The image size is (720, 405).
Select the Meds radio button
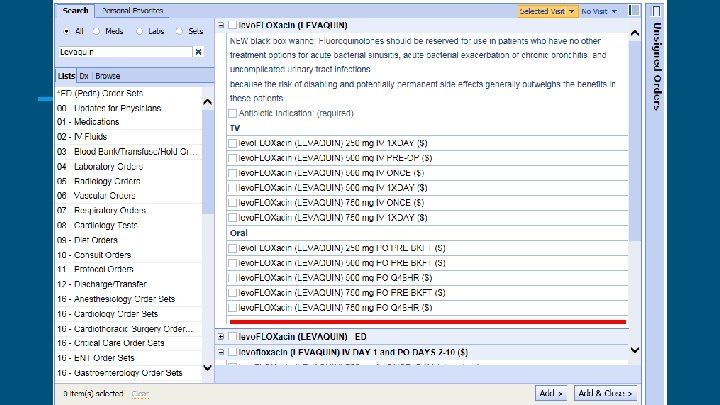96,31
